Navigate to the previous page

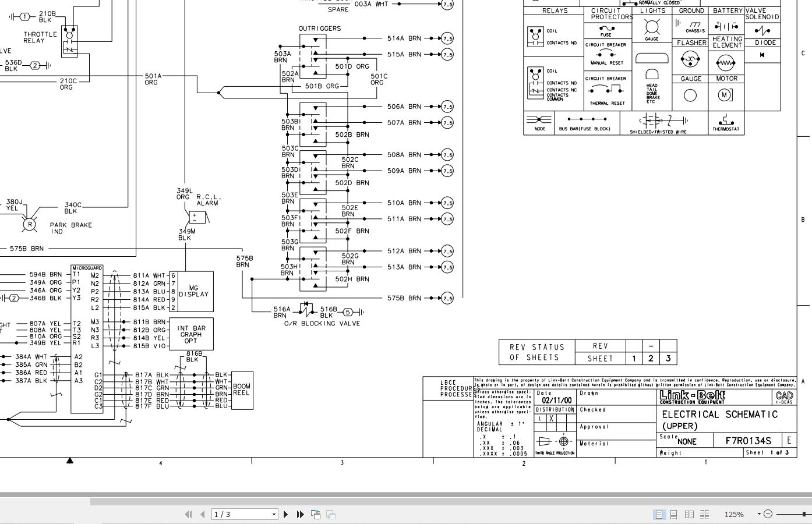click(x=202, y=514)
